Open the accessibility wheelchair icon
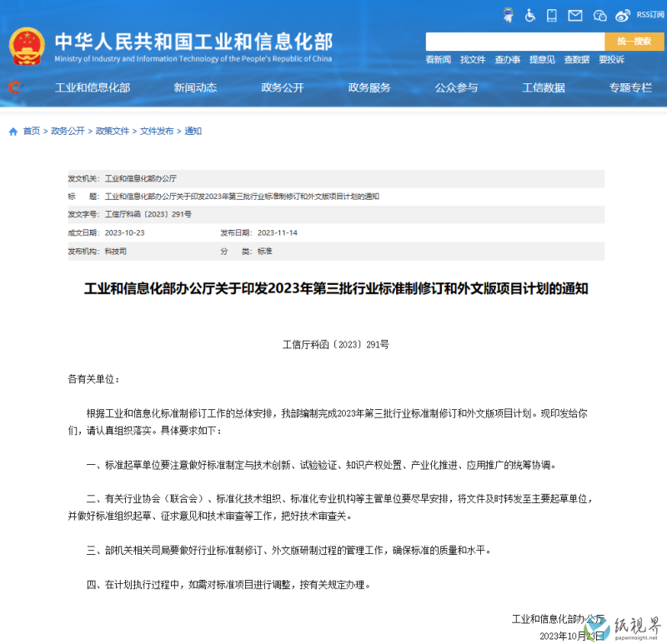 tap(530, 15)
